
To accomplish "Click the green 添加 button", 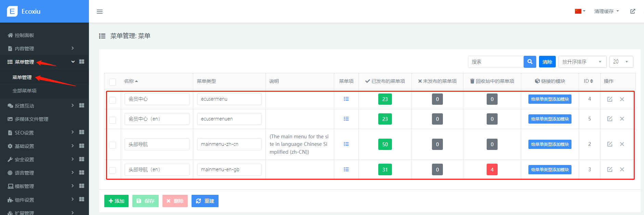I will (116, 201).
